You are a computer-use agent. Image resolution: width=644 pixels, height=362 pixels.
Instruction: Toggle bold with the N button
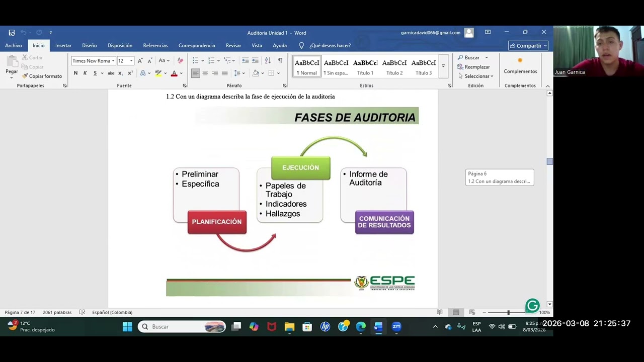pyautogui.click(x=75, y=73)
